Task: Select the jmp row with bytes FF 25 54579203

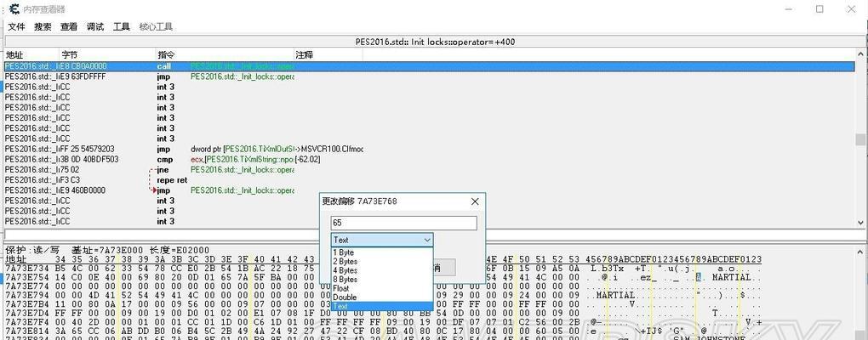Action: (429, 149)
